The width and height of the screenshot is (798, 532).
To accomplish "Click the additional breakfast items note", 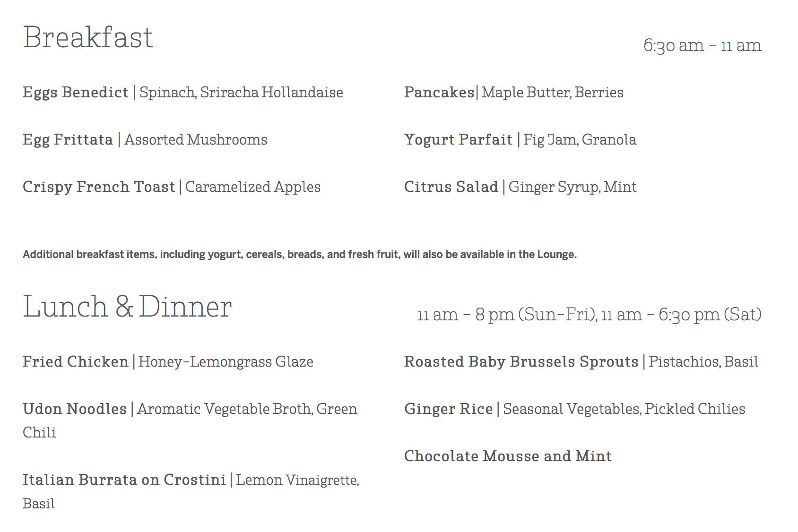I will pyautogui.click(x=300, y=255).
